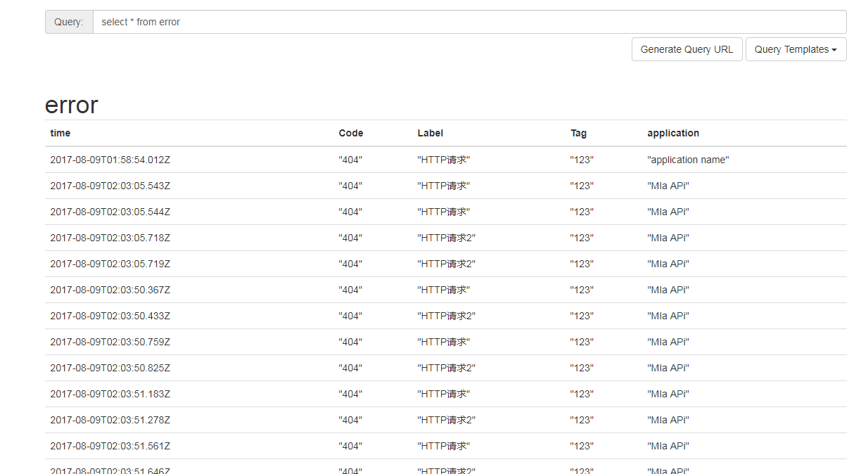Click timestamp 2017-08-09T01:58:54.012Z

[109, 160]
